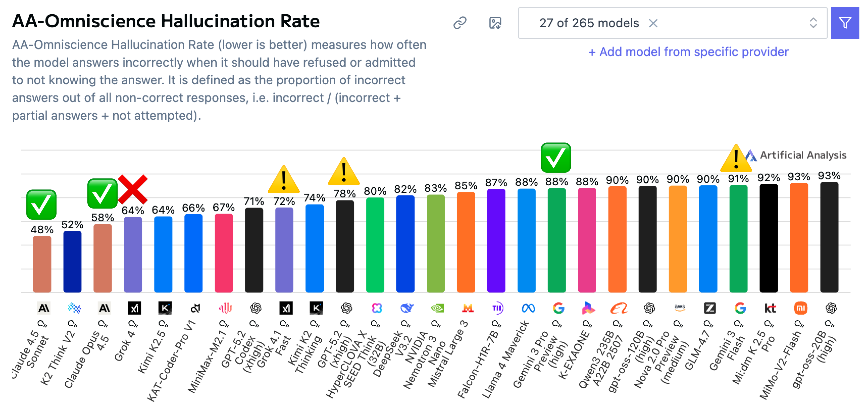Click the NVIDIA logo under Nemotron 3 Nano
Image resolution: width=868 pixels, height=409 pixels.
click(437, 308)
